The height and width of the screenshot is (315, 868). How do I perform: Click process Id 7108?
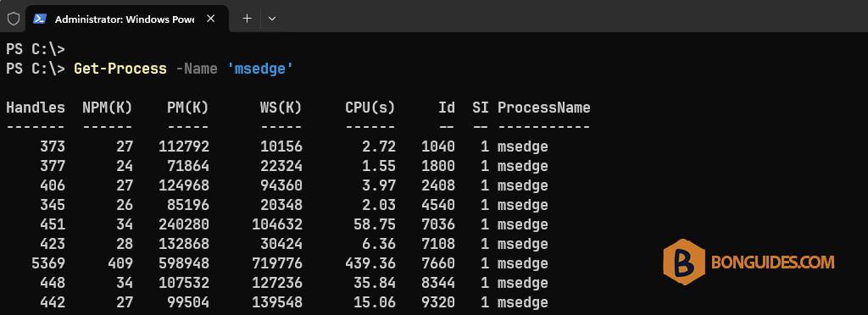click(438, 244)
